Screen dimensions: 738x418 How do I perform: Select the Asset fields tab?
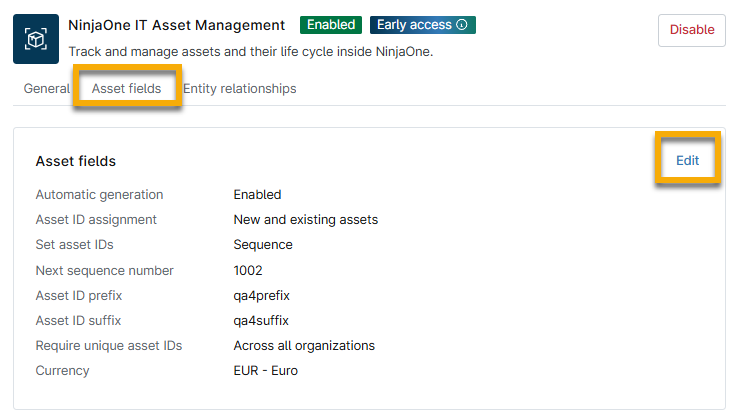point(126,88)
